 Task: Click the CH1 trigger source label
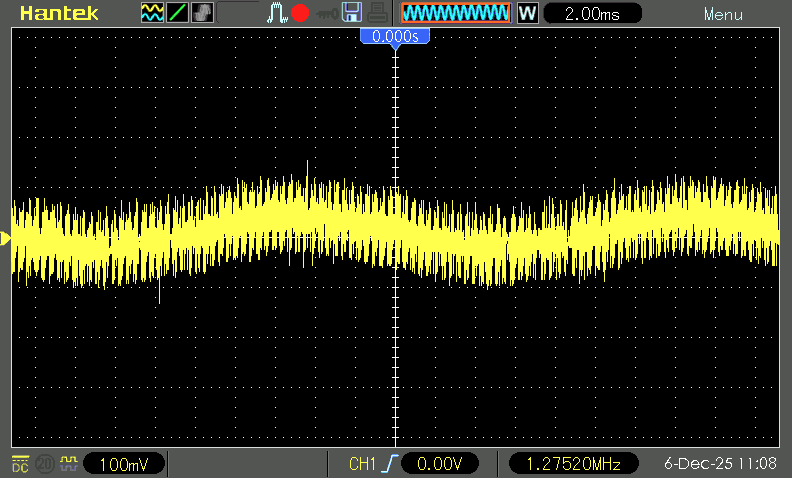tap(361, 465)
